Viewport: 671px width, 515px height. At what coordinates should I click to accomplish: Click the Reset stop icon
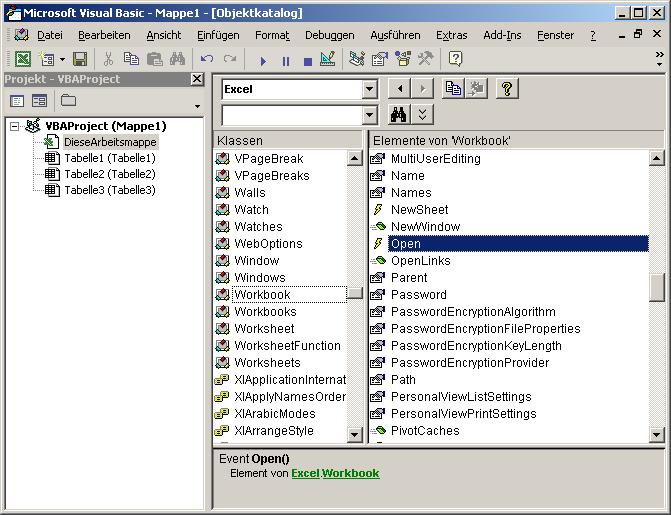click(307, 61)
